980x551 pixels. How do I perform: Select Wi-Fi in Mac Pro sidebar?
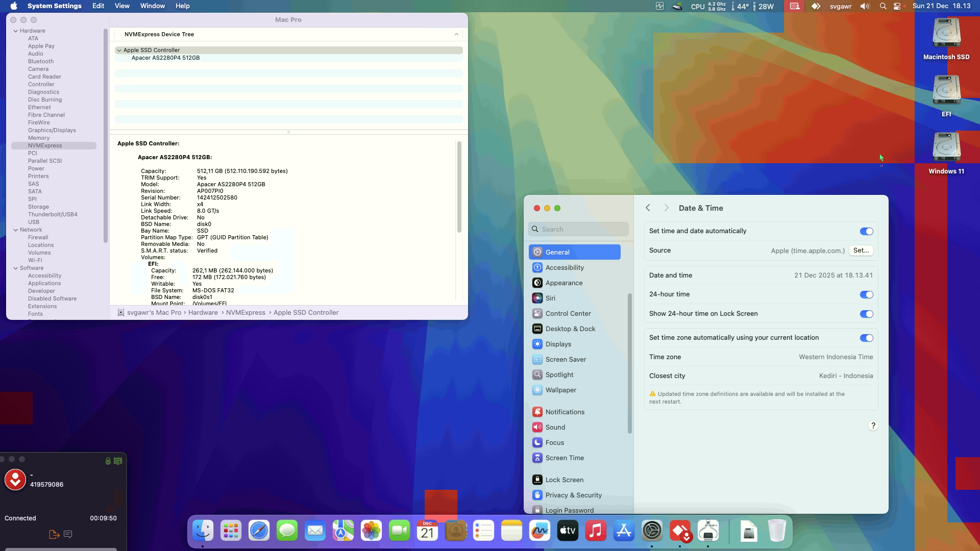tap(35, 260)
